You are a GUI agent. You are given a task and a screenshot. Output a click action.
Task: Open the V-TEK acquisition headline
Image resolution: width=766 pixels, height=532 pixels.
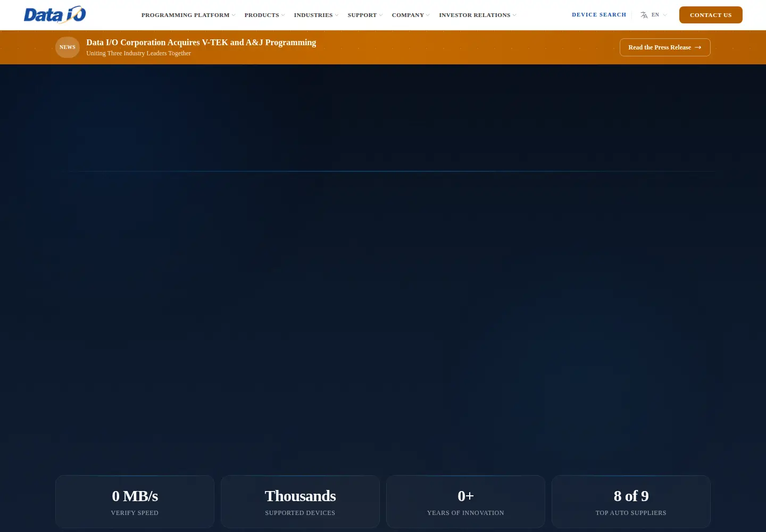coord(201,43)
